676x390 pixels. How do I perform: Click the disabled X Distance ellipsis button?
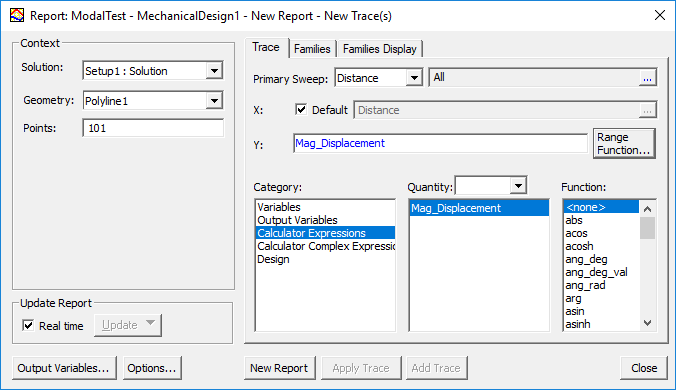point(647,110)
